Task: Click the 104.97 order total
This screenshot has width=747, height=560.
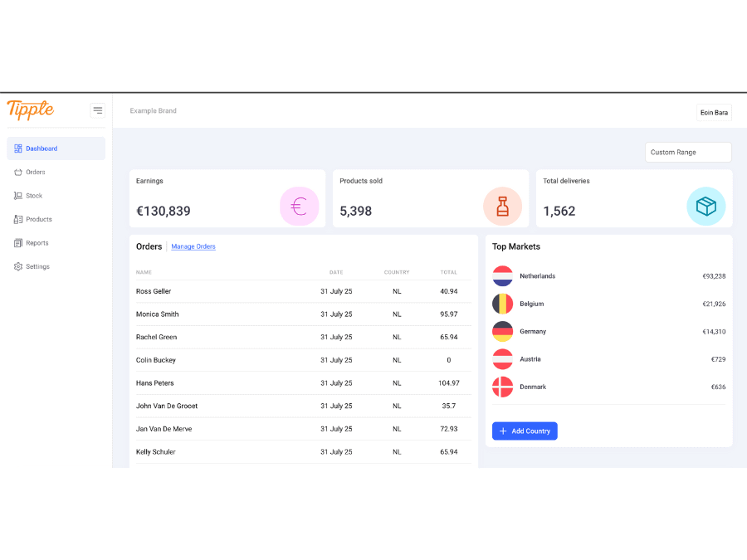Action: point(449,383)
